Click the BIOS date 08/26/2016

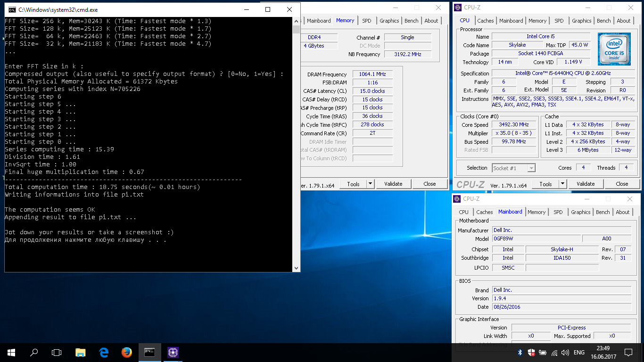coord(561,307)
